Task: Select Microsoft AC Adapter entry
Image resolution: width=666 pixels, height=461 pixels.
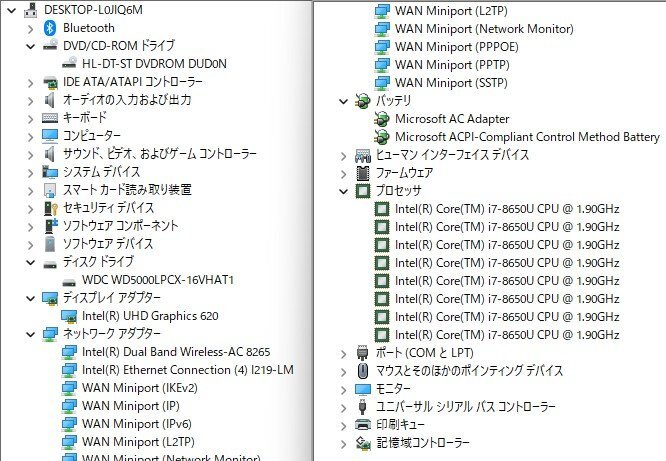Action: coord(452,119)
